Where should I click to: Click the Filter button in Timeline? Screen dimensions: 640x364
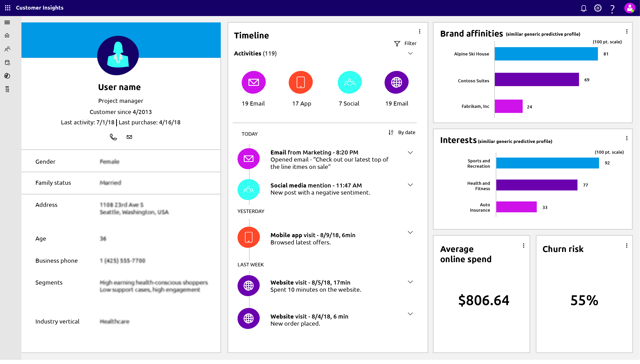(x=405, y=44)
